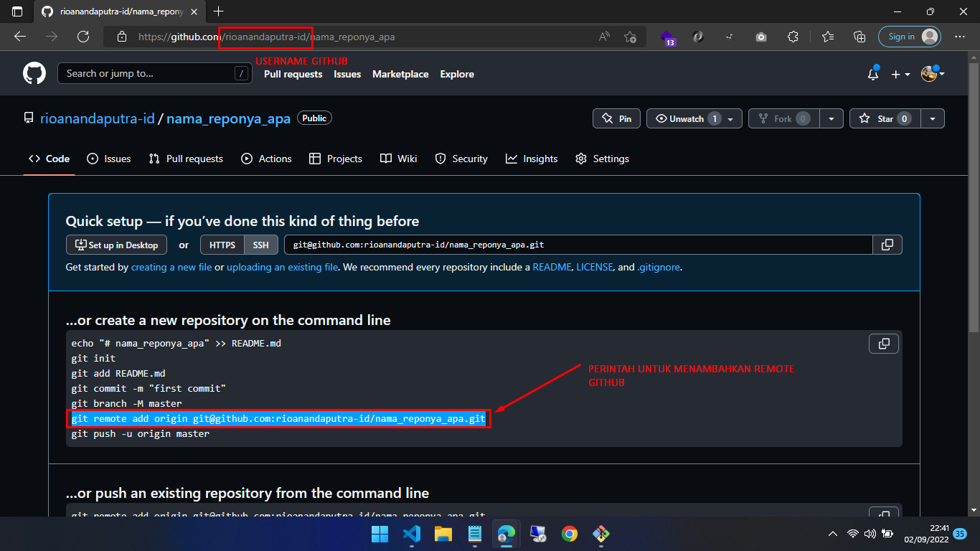Open the camera screenshot extension icon

coord(761,37)
